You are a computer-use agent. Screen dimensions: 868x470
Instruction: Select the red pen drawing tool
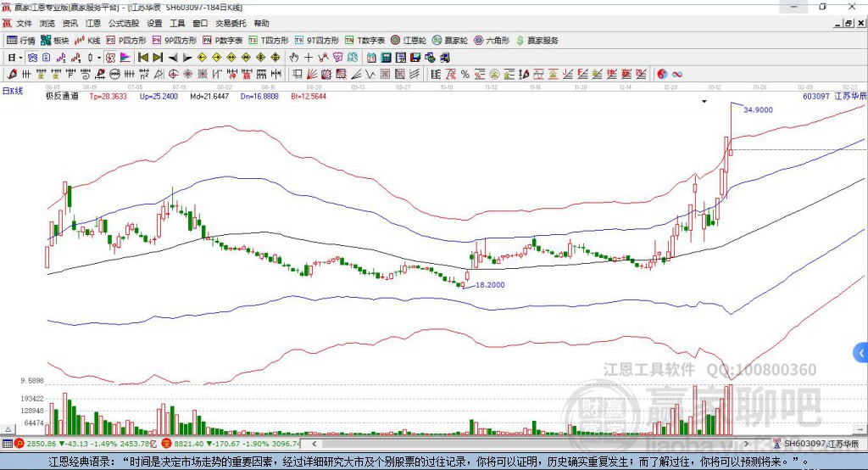(x=12, y=74)
